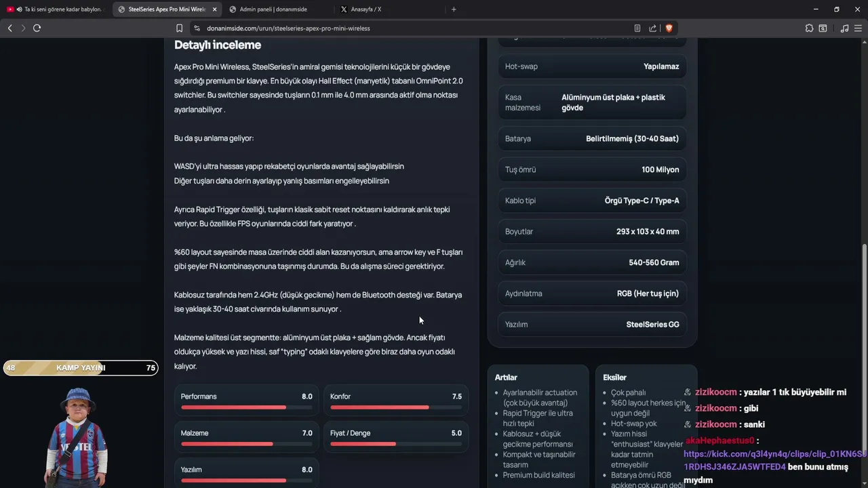The image size is (868, 488).
Task: Open the Brave Shields lion icon
Action: (669, 28)
